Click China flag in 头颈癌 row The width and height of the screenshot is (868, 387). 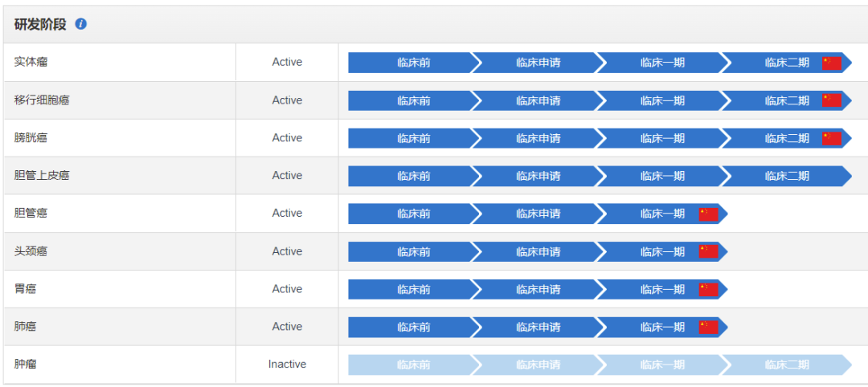[709, 251]
